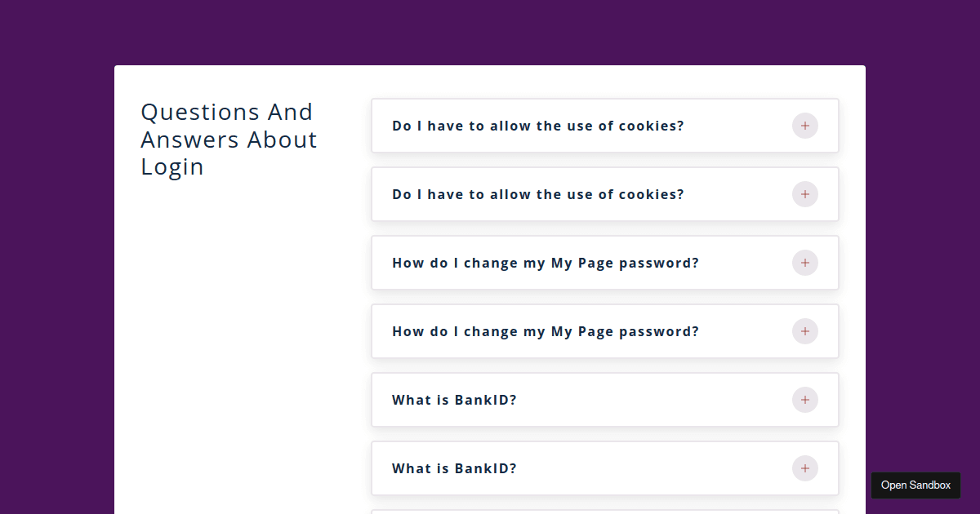This screenshot has width=980, height=514.
Task: Expand the first 'How do I change my My Page password?' question
Action: tap(545, 263)
